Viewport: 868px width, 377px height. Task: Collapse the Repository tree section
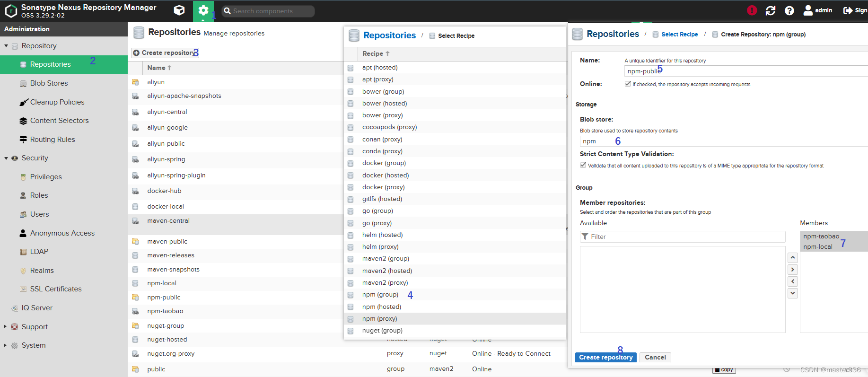pyautogui.click(x=6, y=46)
